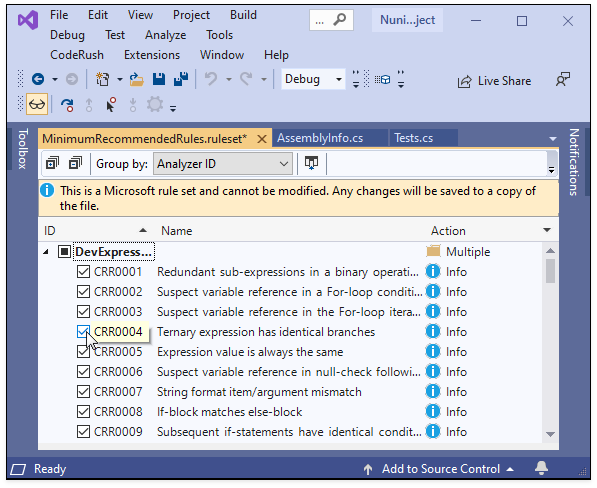The image size is (597, 488).
Task: Click the Multiple folder action icon
Action: [433, 251]
